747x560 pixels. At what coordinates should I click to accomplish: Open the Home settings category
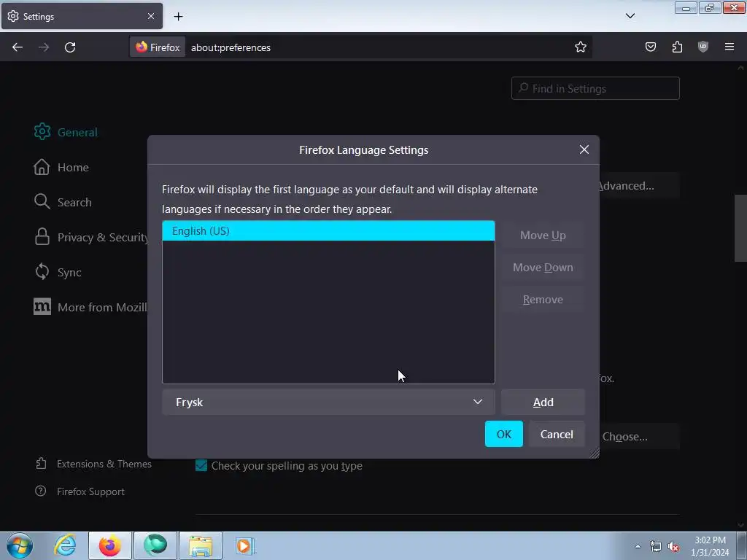61,167
